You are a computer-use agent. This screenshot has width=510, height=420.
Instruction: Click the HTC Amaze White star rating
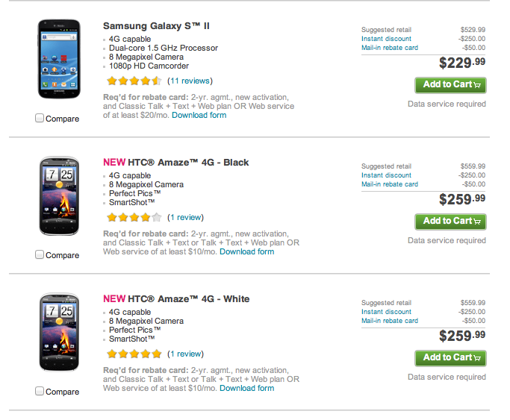[x=134, y=354]
